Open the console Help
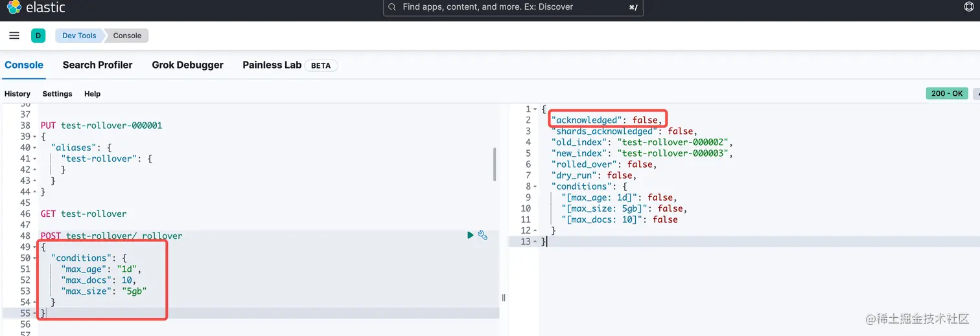 (x=93, y=94)
